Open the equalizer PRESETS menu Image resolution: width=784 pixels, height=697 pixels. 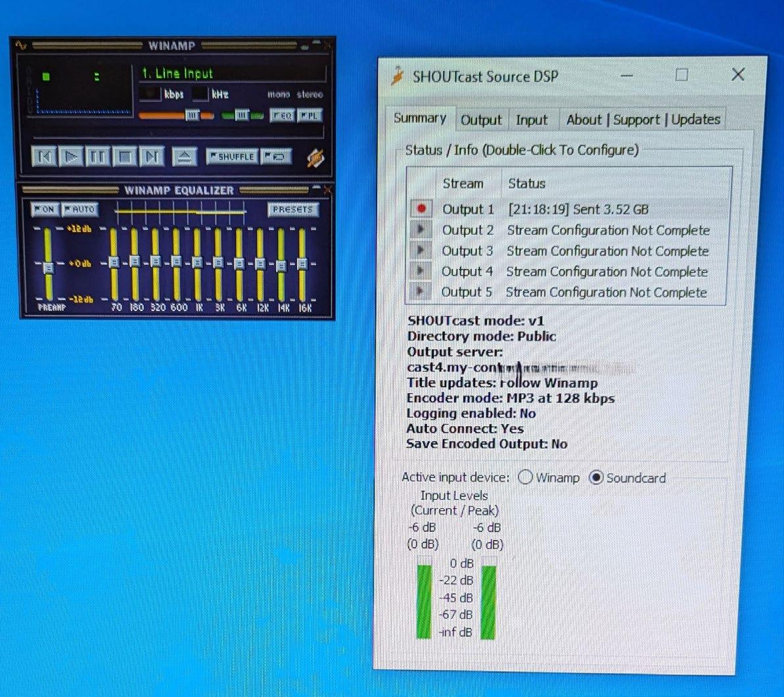pyautogui.click(x=292, y=209)
